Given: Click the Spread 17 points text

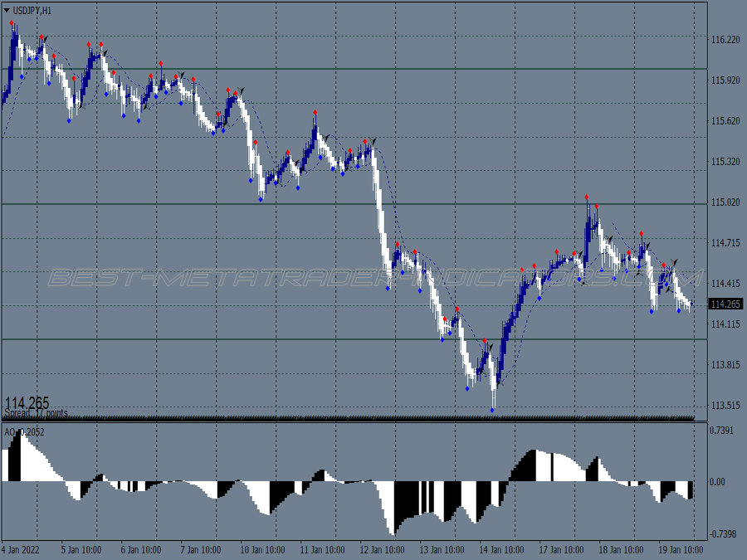Looking at the screenshot, I should (37, 413).
